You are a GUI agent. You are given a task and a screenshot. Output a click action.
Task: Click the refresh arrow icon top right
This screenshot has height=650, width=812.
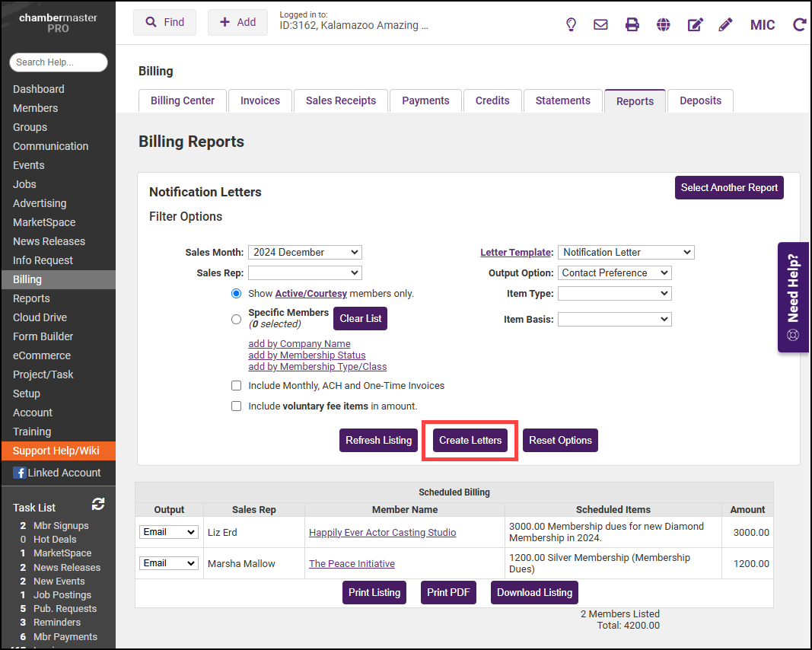click(x=799, y=24)
